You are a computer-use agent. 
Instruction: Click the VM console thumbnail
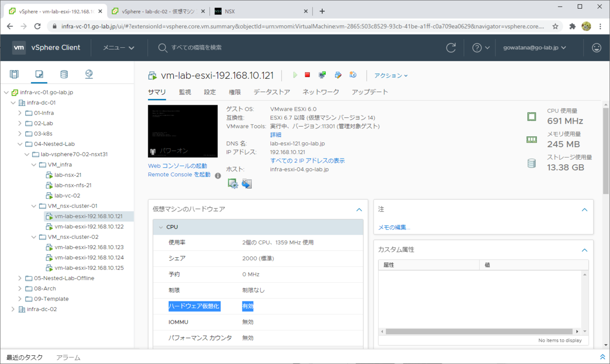(184, 132)
